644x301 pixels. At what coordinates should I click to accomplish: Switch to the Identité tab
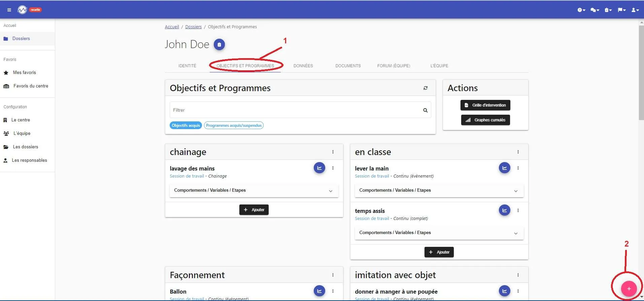pyautogui.click(x=187, y=66)
